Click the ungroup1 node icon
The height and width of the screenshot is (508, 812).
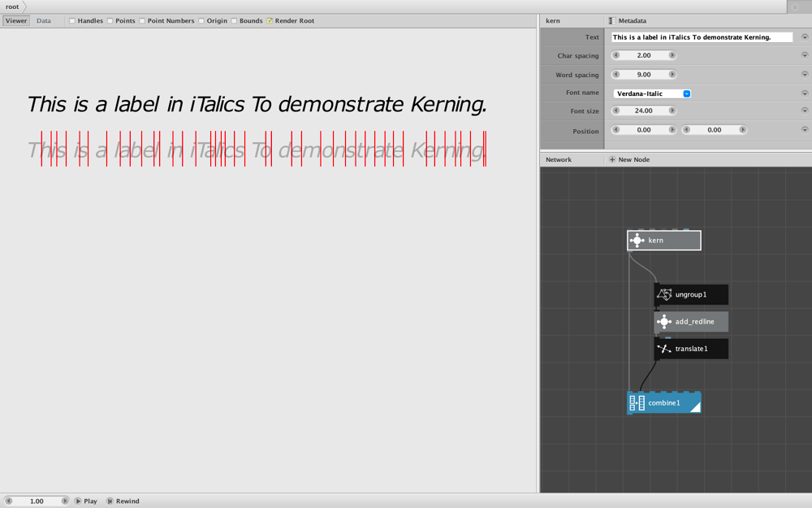tap(664, 294)
